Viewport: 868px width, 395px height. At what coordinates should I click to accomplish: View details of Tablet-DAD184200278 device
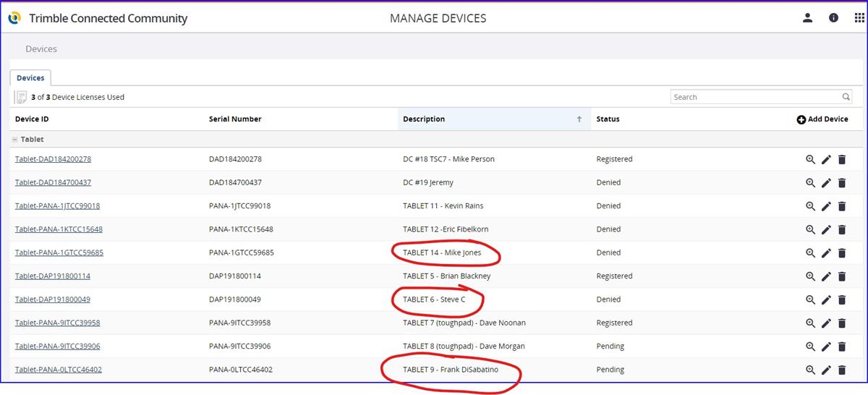[811, 160]
